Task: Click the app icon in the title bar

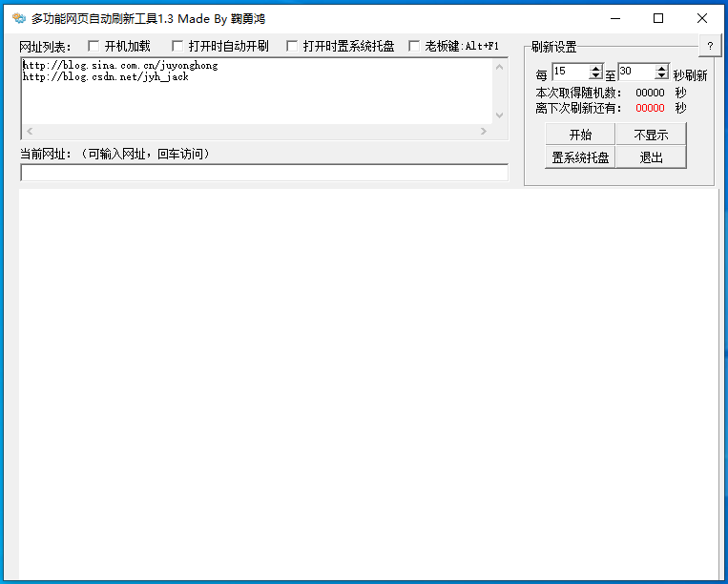Action: click(x=18, y=18)
